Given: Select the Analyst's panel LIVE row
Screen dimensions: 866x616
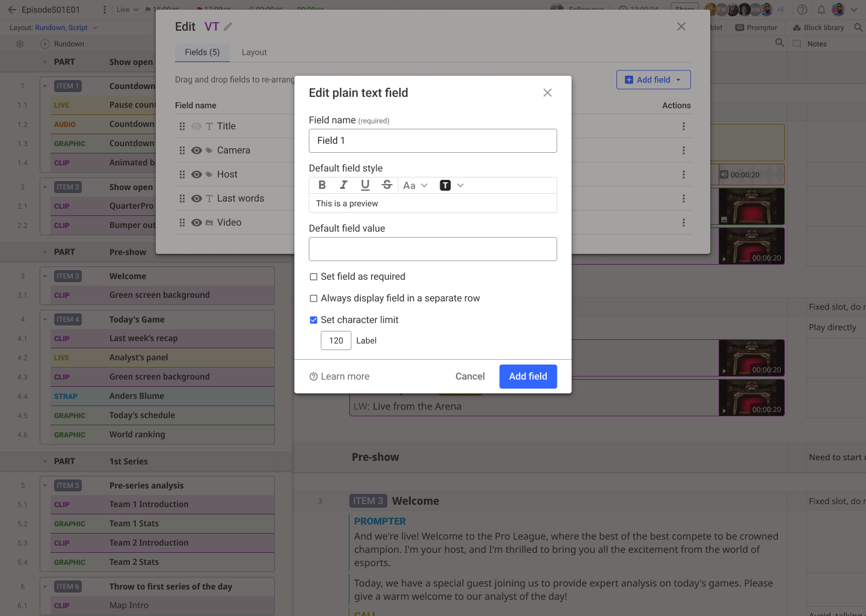Looking at the screenshot, I should click(162, 357).
